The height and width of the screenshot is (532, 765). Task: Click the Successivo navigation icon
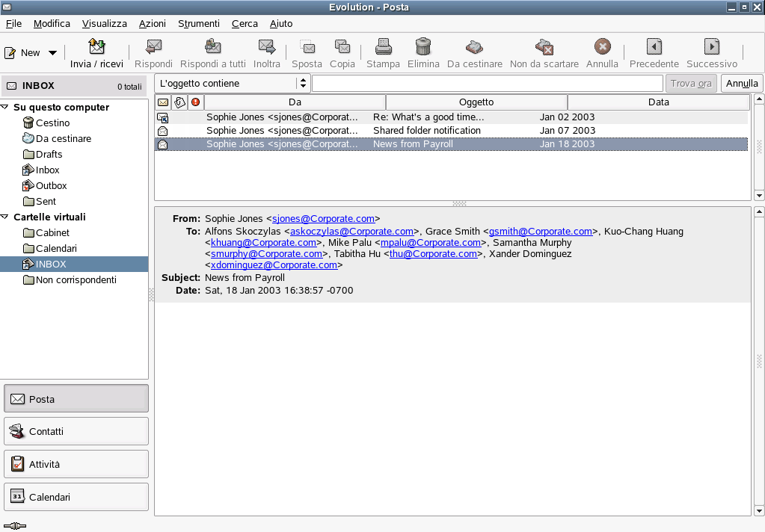click(711, 46)
